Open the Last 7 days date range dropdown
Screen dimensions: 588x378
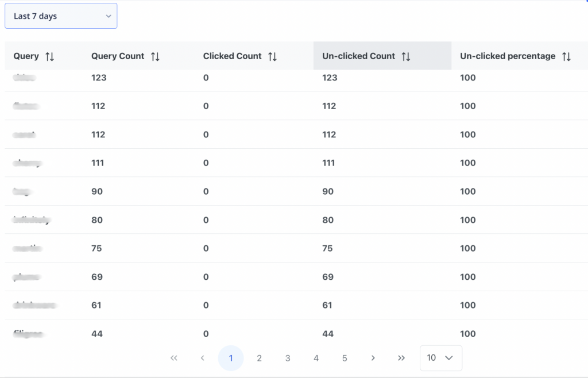pos(61,16)
